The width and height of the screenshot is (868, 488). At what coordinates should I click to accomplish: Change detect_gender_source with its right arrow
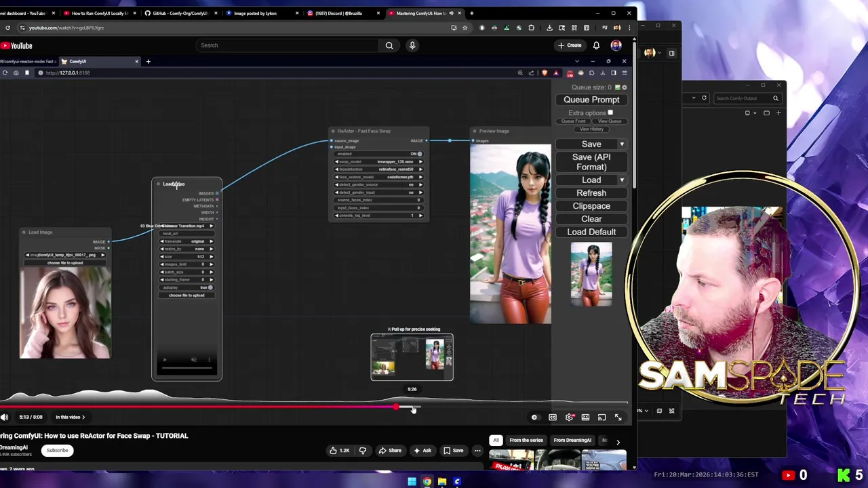(x=420, y=184)
